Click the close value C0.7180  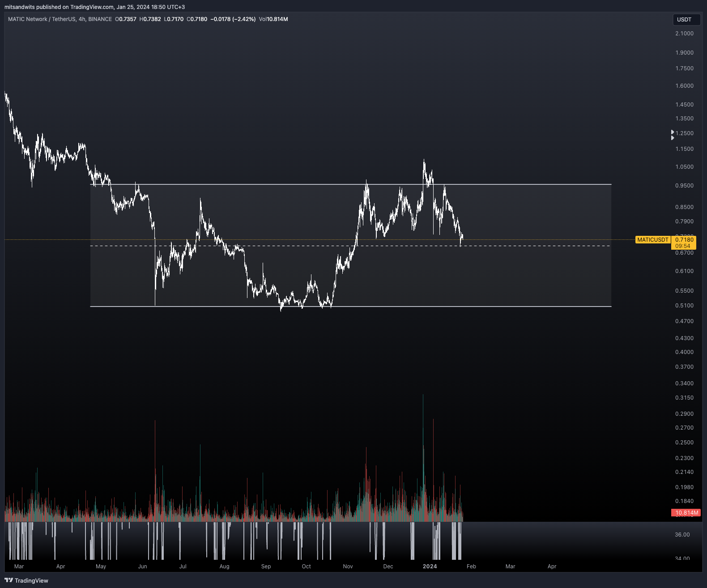197,19
